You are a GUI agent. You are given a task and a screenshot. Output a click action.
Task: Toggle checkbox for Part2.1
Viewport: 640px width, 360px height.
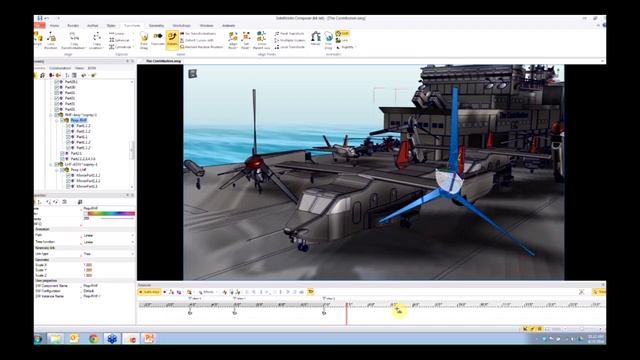(62, 153)
